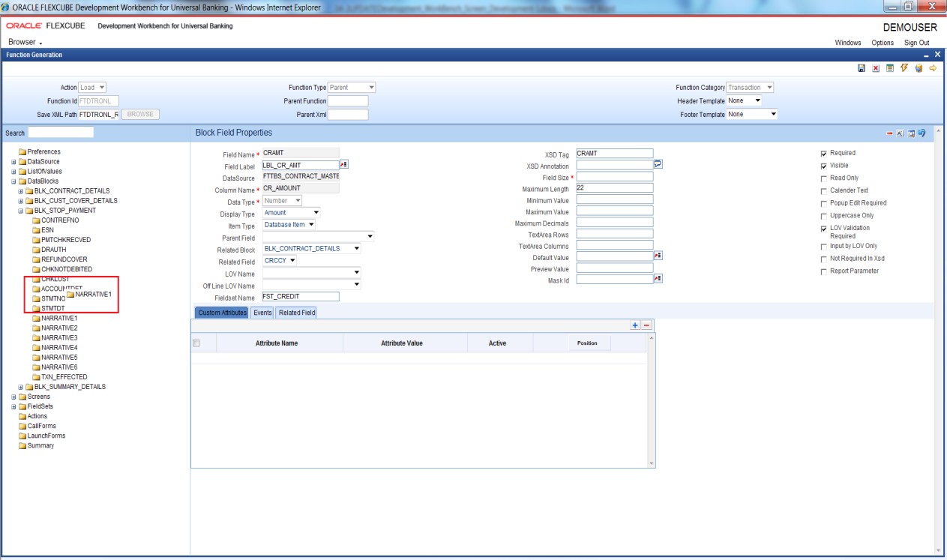Image resolution: width=947 pixels, height=560 pixels.
Task: Open lookup icon beside Default Value
Action: point(658,256)
